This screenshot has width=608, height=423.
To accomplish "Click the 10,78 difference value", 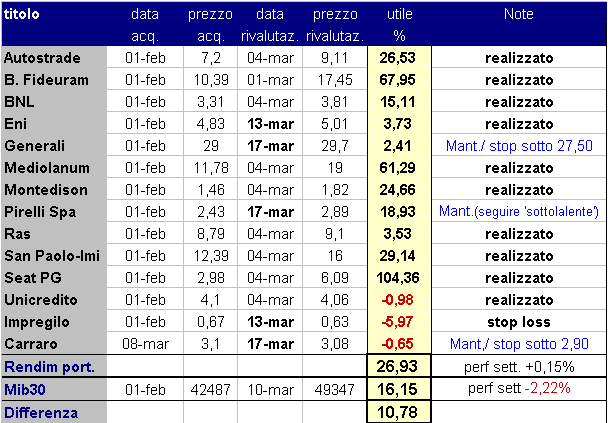I will coord(397,413).
